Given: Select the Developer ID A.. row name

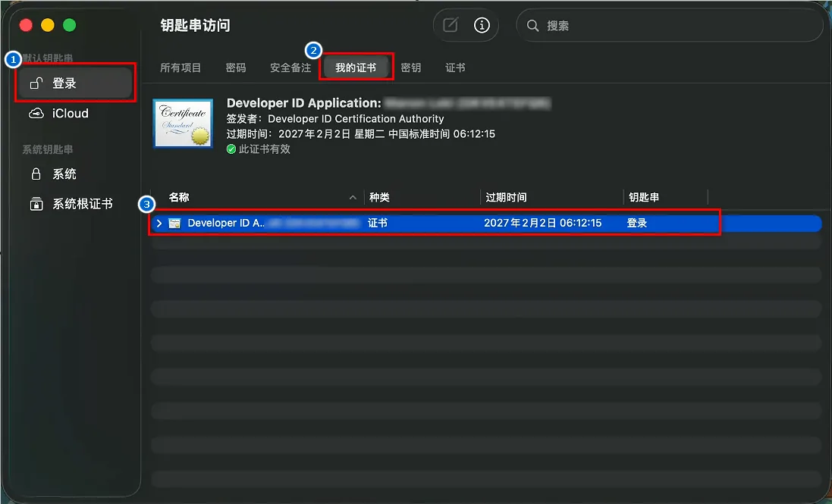Looking at the screenshot, I should click(226, 223).
